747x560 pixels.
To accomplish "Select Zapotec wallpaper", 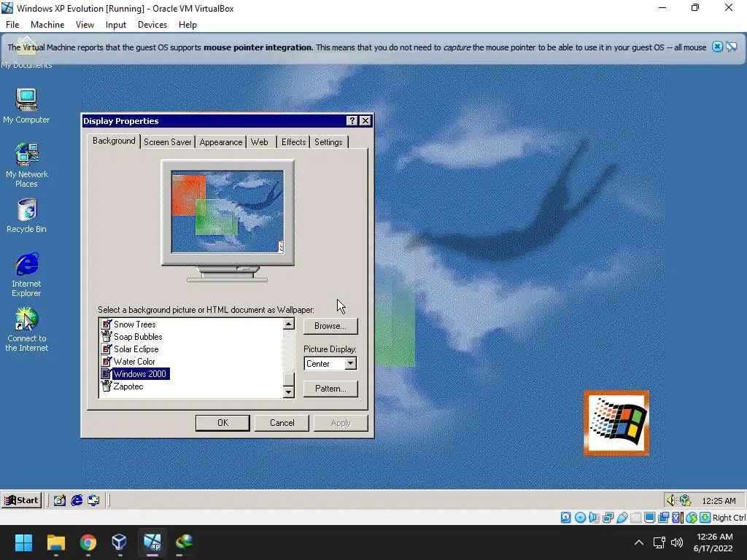I will [x=122, y=386].
